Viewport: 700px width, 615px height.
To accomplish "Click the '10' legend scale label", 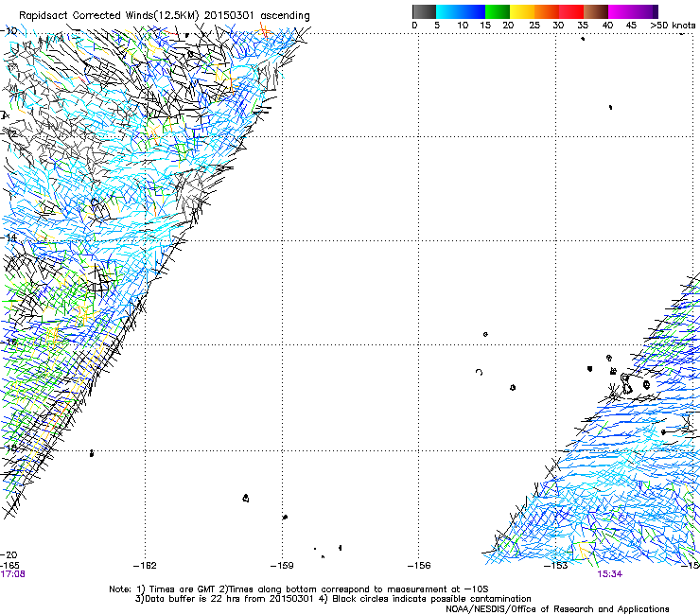I will [x=463, y=26].
